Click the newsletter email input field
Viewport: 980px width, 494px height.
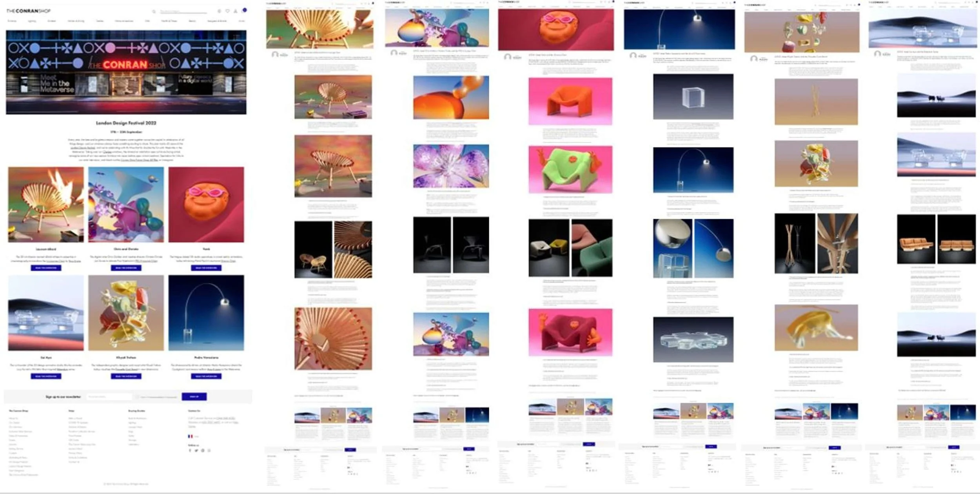pos(109,397)
